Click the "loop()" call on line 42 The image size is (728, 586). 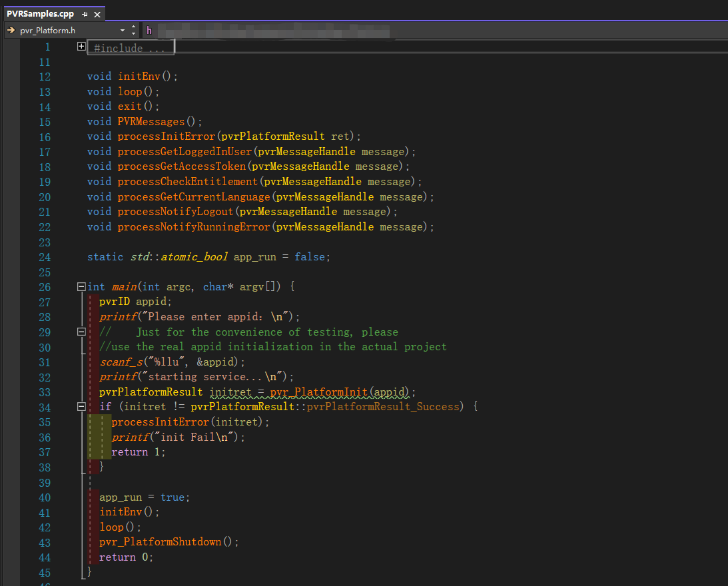117,527
